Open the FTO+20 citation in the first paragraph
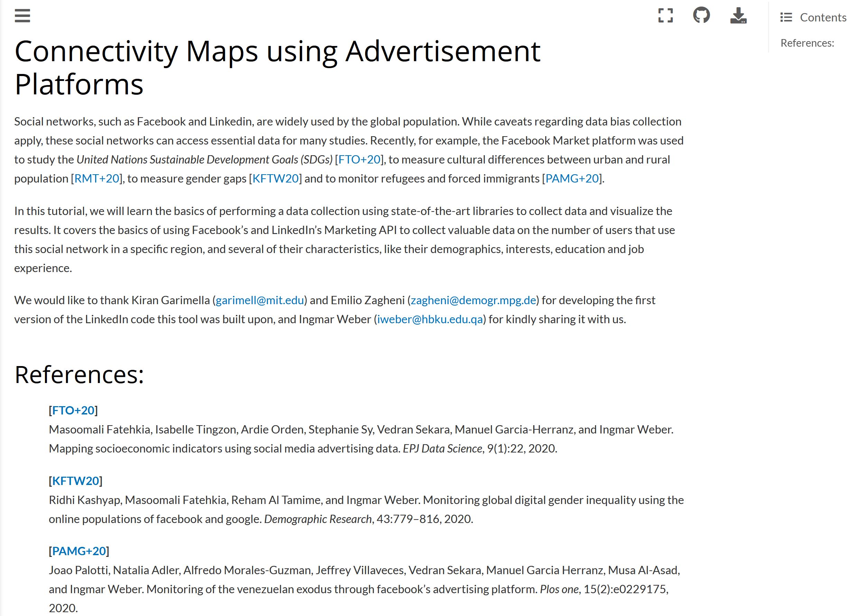Viewport: 853px width, 616px height. click(x=359, y=159)
